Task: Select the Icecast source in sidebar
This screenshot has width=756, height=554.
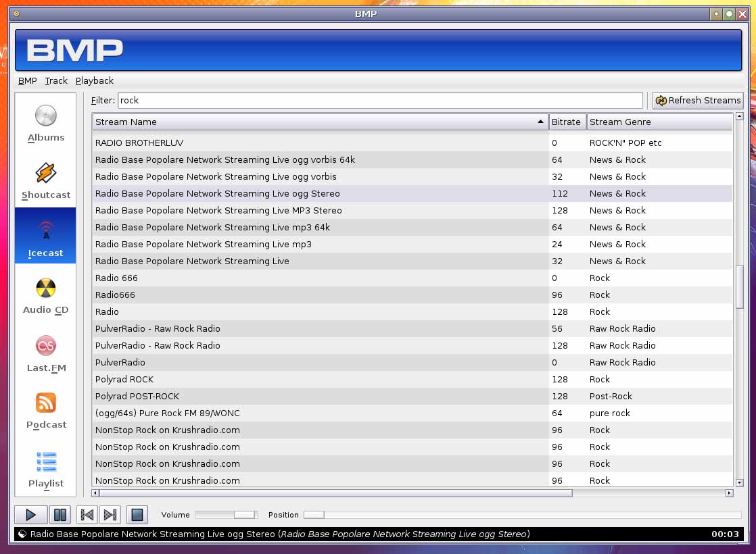Action: [45, 236]
